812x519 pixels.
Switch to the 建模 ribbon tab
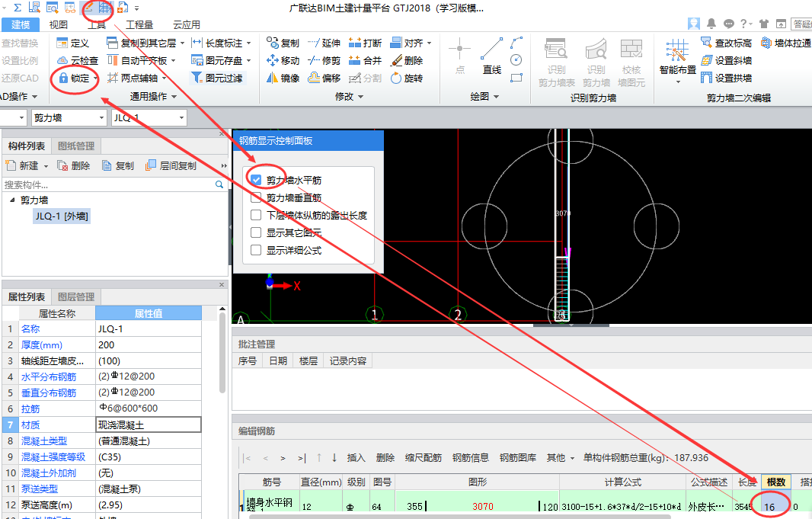pyautogui.click(x=21, y=24)
